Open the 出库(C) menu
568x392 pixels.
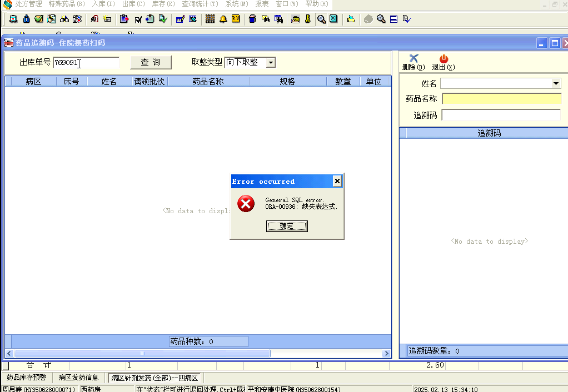133,4
